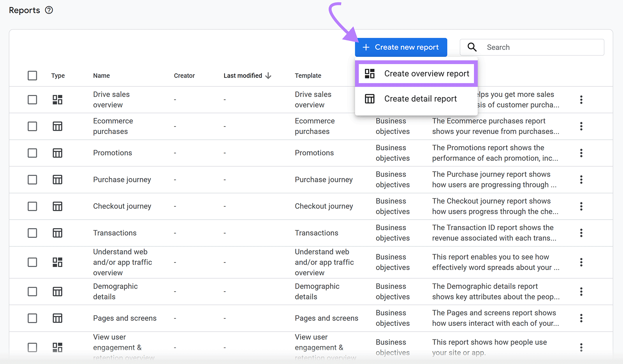
Task: Click the overview type icon for Understand web traffic
Action: coord(57,262)
